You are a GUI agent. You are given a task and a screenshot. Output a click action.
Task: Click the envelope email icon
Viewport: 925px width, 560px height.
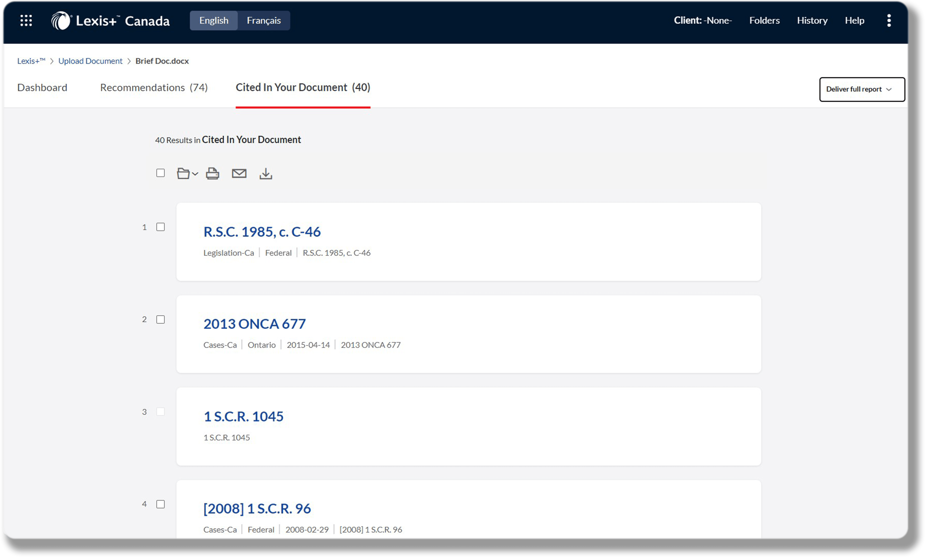pos(239,173)
